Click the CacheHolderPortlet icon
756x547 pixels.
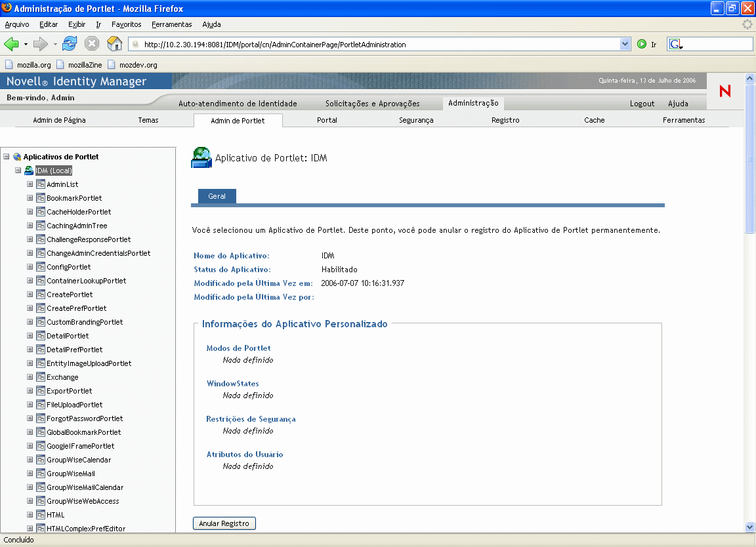coord(41,212)
